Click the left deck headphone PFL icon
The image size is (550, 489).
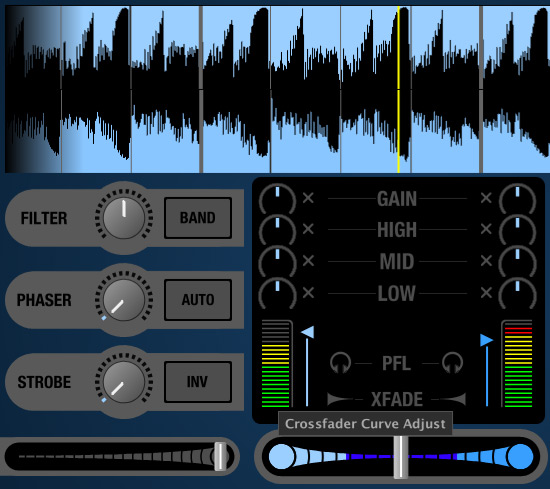pos(340,363)
